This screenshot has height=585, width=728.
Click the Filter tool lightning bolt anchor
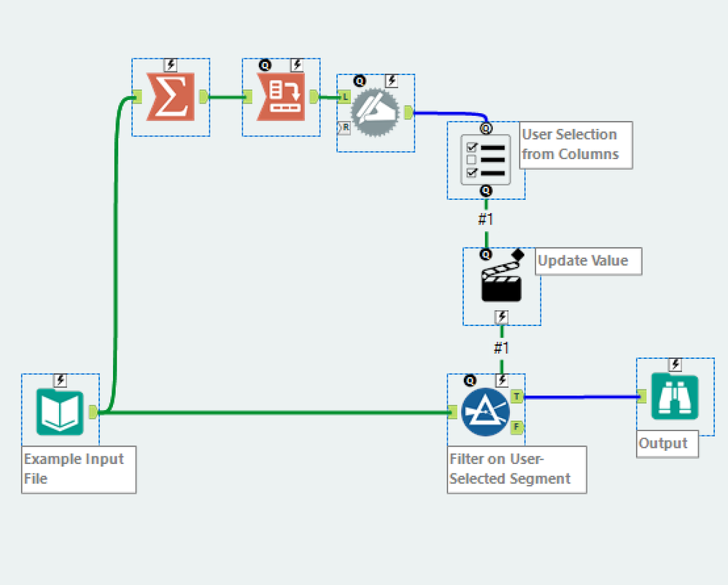coord(501,380)
